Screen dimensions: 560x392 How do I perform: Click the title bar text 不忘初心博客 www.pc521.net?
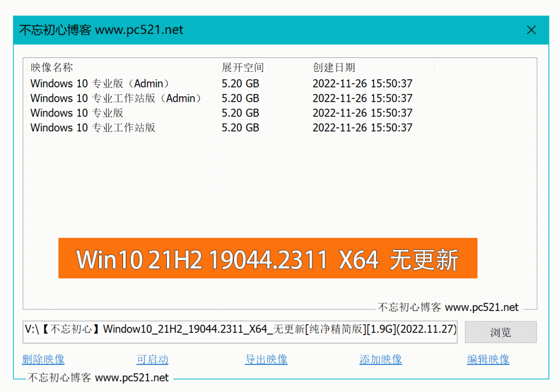pyautogui.click(x=101, y=30)
